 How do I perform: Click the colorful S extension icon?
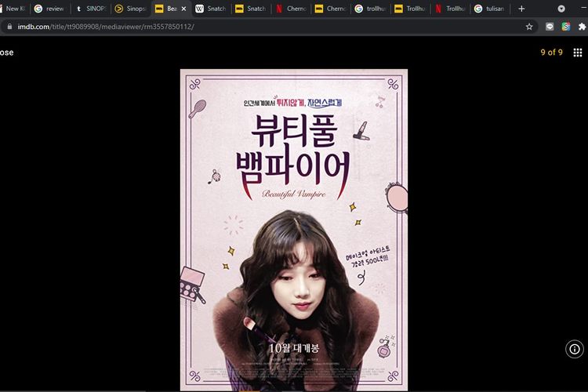565,26
